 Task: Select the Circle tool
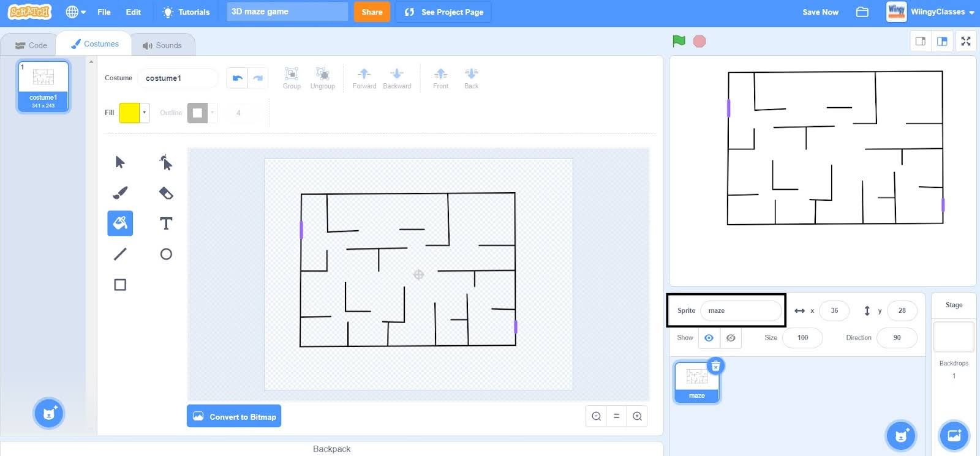166,254
